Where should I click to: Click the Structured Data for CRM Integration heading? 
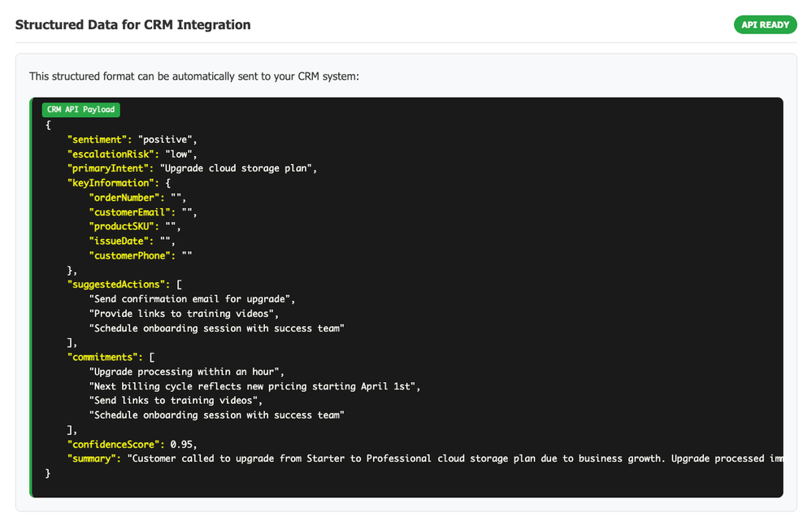click(x=132, y=24)
